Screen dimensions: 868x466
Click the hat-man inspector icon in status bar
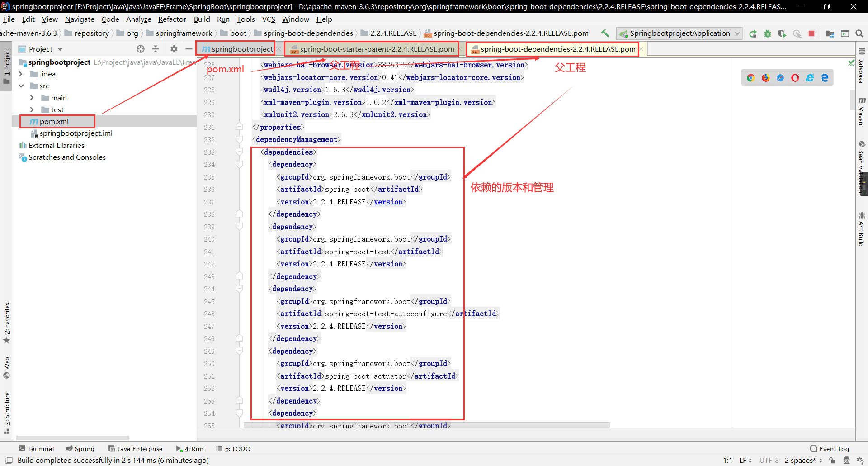coord(847,461)
